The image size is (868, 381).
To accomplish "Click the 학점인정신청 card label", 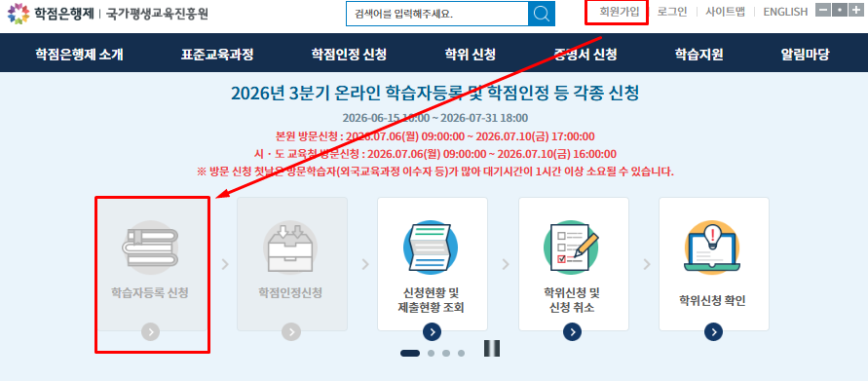I will coord(290,292).
